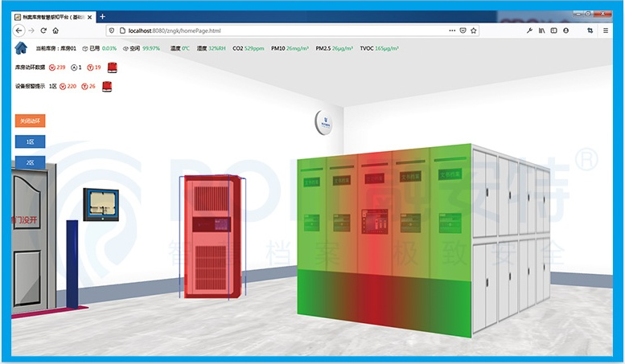The height and width of the screenshot is (364, 625).
Task: Bookmark this page with the star icon
Action: (x=474, y=31)
